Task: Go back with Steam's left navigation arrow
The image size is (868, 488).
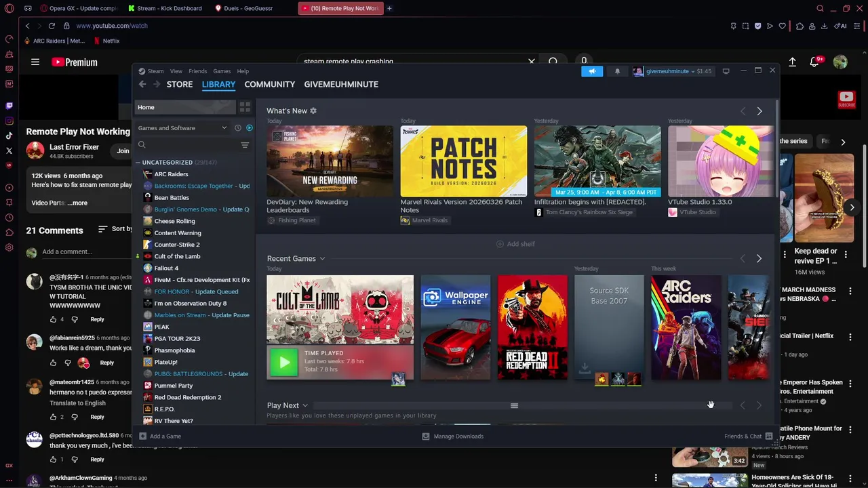Action: coord(142,84)
